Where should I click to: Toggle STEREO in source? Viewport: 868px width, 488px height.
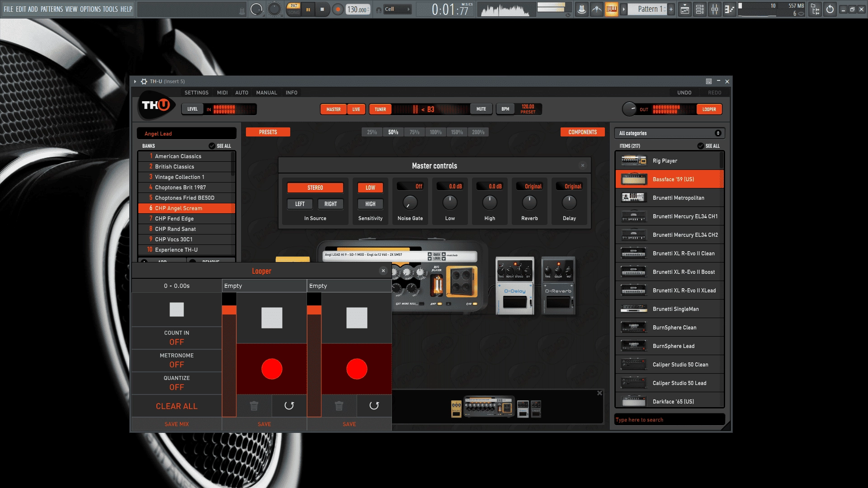pyautogui.click(x=315, y=188)
